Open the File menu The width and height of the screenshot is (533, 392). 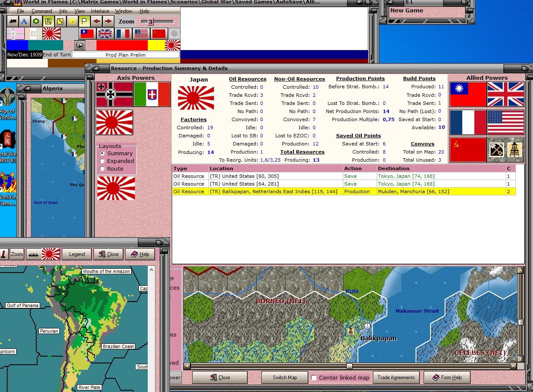(20, 11)
